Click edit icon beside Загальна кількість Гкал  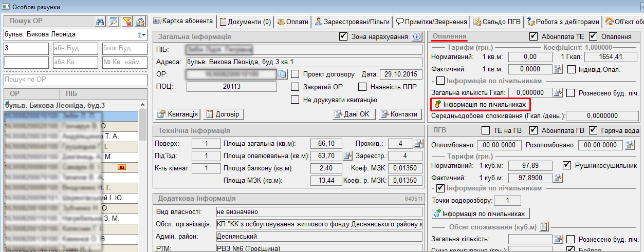point(558,93)
